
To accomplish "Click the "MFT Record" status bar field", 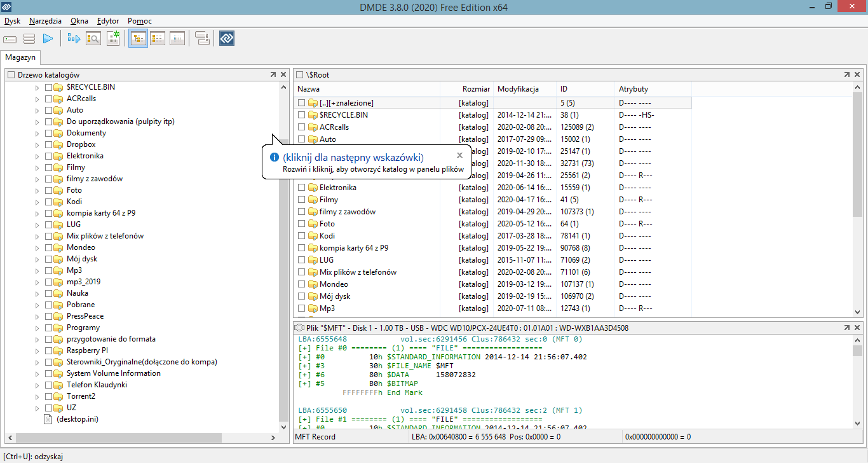I will coord(350,437).
